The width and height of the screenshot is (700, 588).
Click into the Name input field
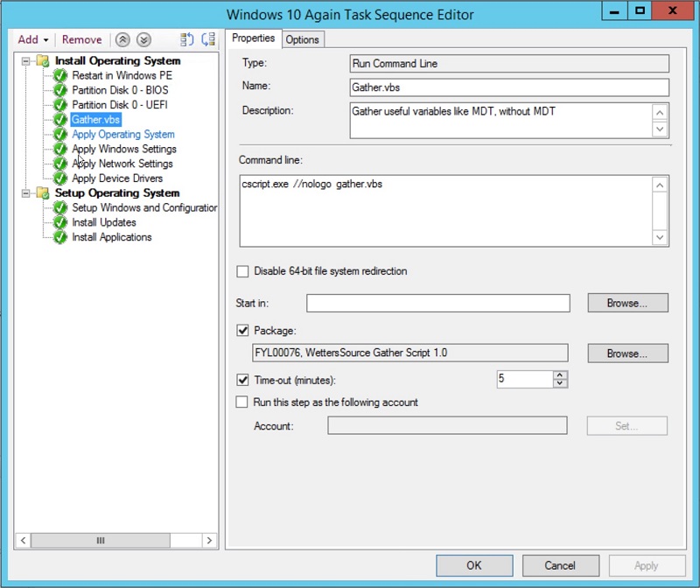[x=509, y=87]
